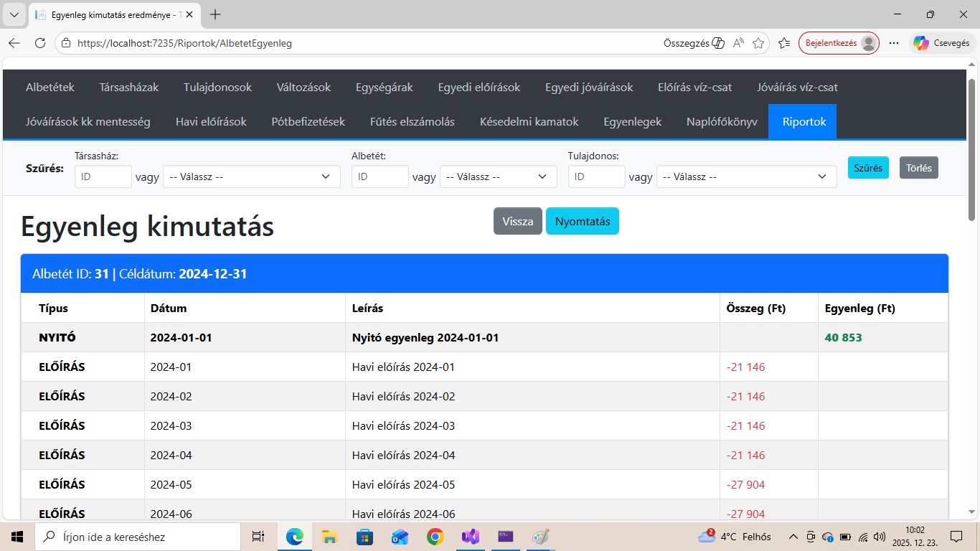Open the Egyenlegek menu item
The image size is (980, 551).
click(x=632, y=122)
